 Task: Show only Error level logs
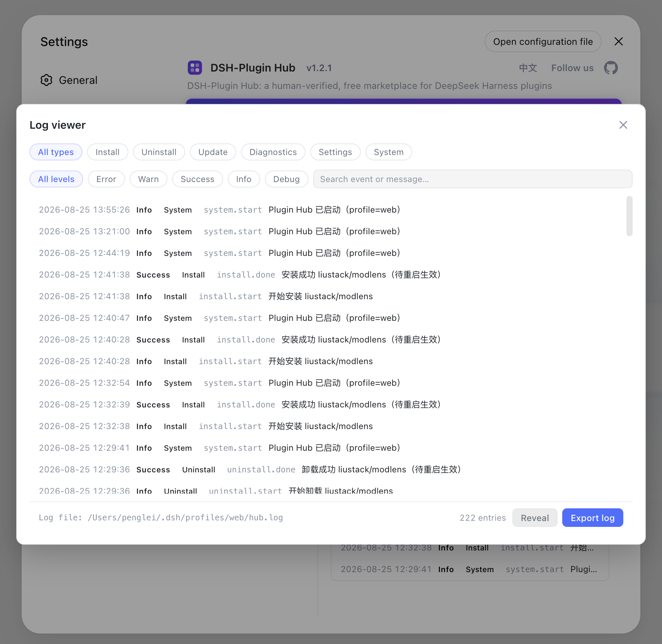coord(106,179)
